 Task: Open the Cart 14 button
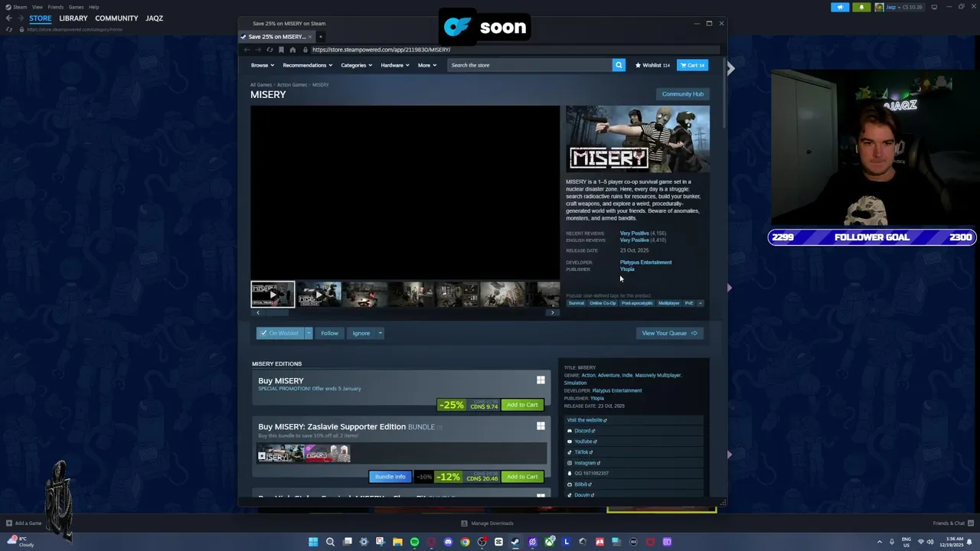(692, 65)
